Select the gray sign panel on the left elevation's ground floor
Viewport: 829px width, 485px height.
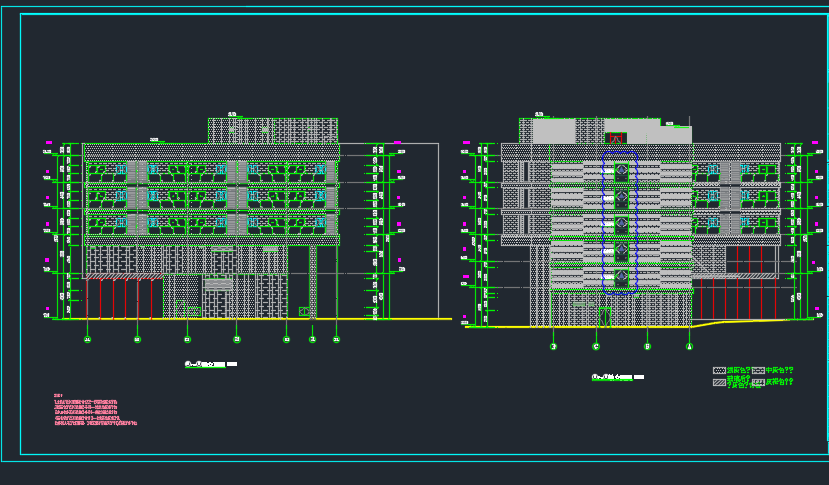click(x=218, y=284)
